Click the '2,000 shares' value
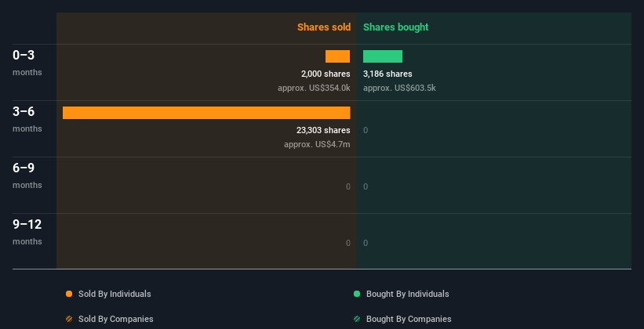644x329 pixels. [326, 74]
